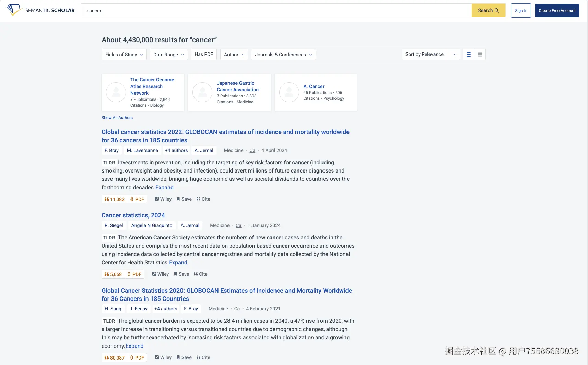Open the Sort by Relevance dropdown

point(431,54)
